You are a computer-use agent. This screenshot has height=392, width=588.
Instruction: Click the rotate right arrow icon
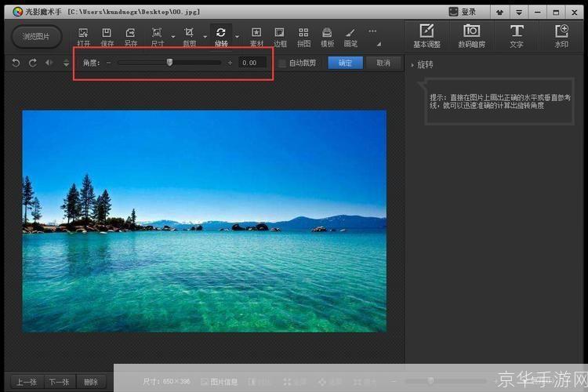coord(33,63)
